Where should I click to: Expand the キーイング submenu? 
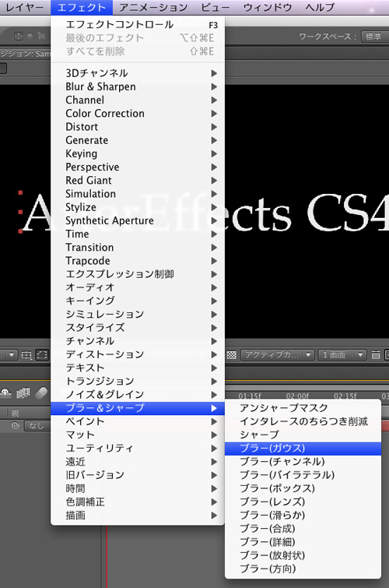138,301
